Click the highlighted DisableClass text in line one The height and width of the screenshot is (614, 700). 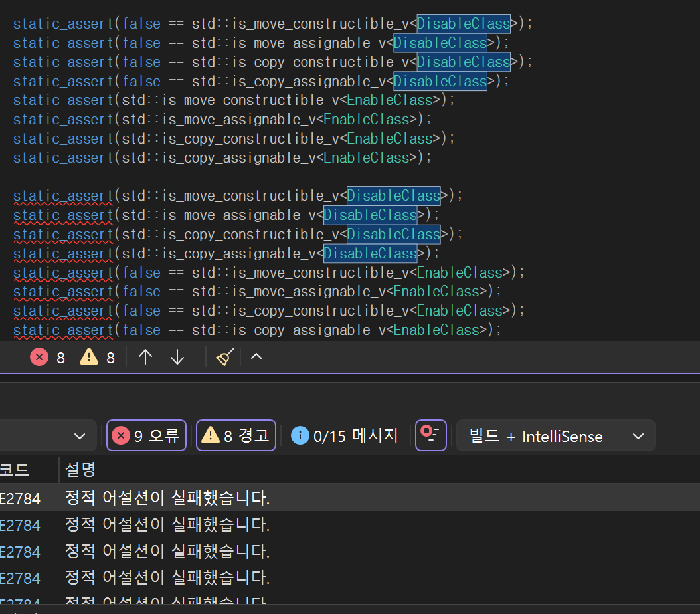click(x=463, y=23)
